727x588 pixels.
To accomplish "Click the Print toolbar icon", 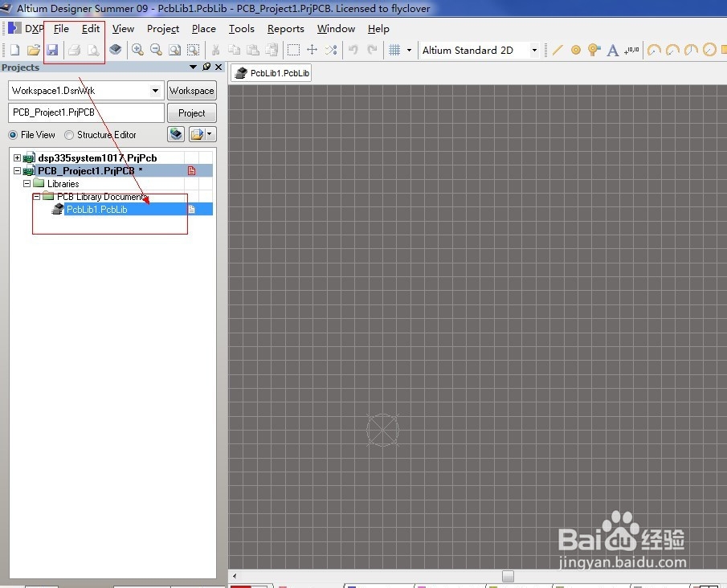I will point(74,50).
